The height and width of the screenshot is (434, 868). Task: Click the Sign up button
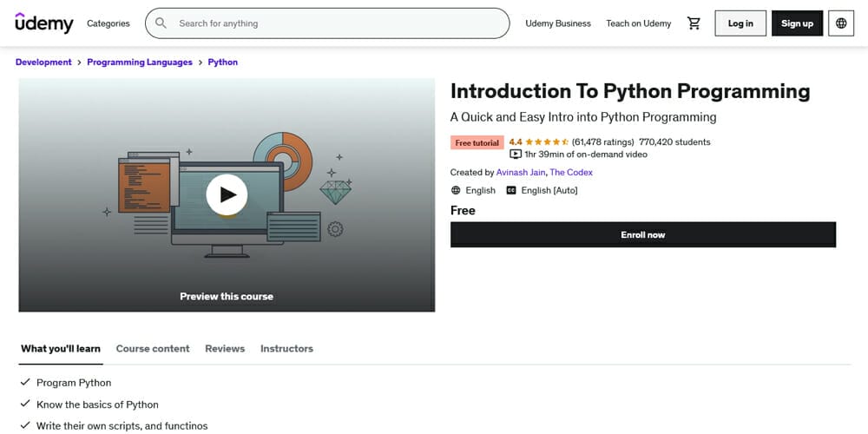click(797, 23)
